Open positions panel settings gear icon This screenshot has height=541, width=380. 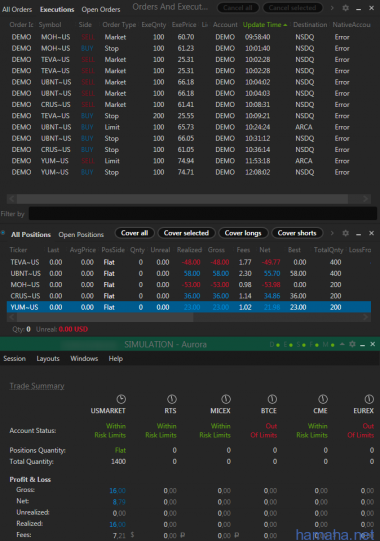(345, 233)
